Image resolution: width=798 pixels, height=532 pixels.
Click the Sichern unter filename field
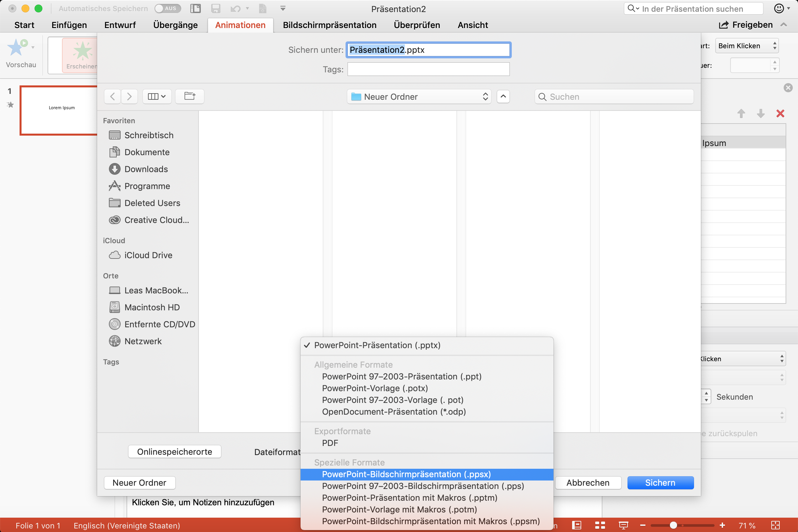point(429,50)
